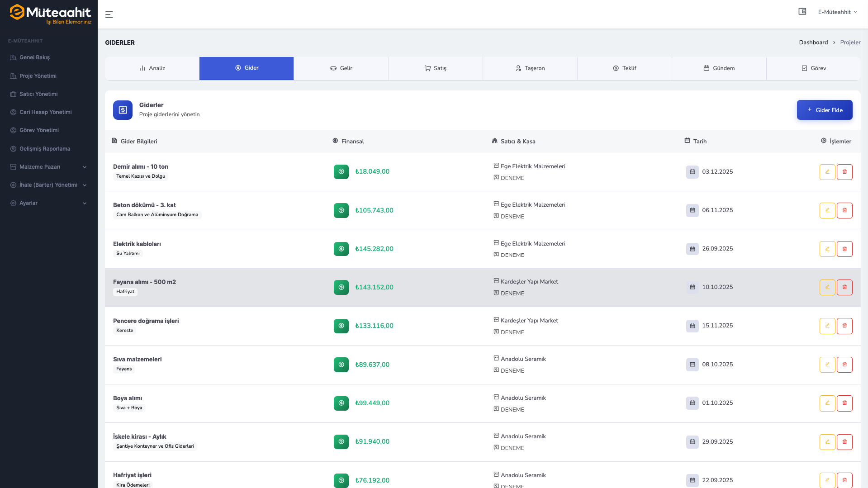This screenshot has height=488, width=868.
Task: Switch to the Analiz tab
Action: coord(152,68)
